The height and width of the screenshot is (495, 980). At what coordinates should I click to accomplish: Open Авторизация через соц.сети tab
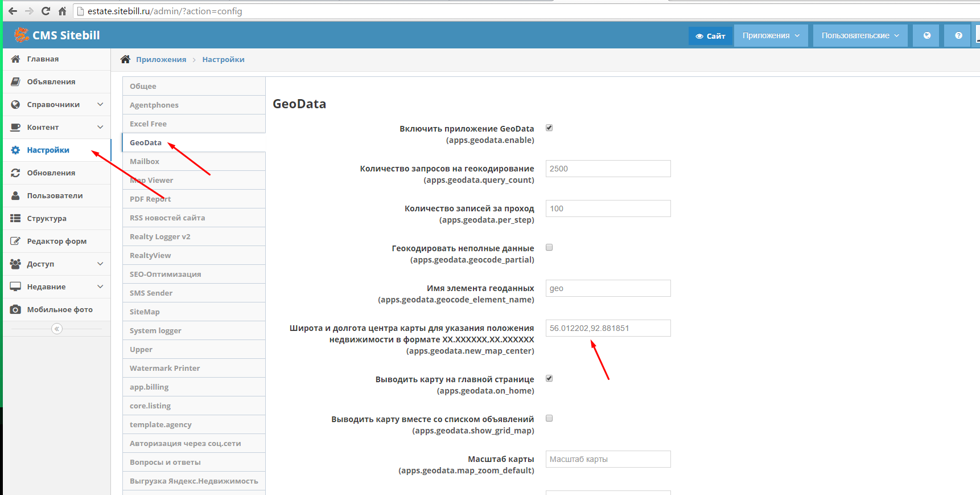coord(194,443)
